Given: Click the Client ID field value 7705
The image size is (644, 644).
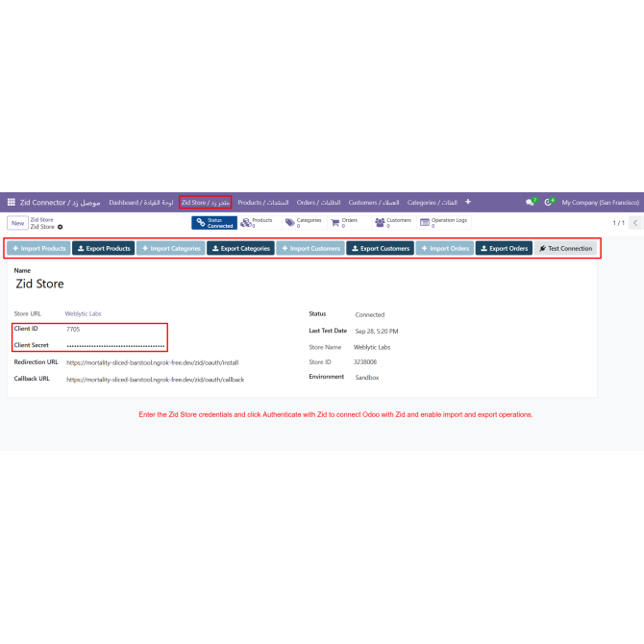Looking at the screenshot, I should coord(73,329).
